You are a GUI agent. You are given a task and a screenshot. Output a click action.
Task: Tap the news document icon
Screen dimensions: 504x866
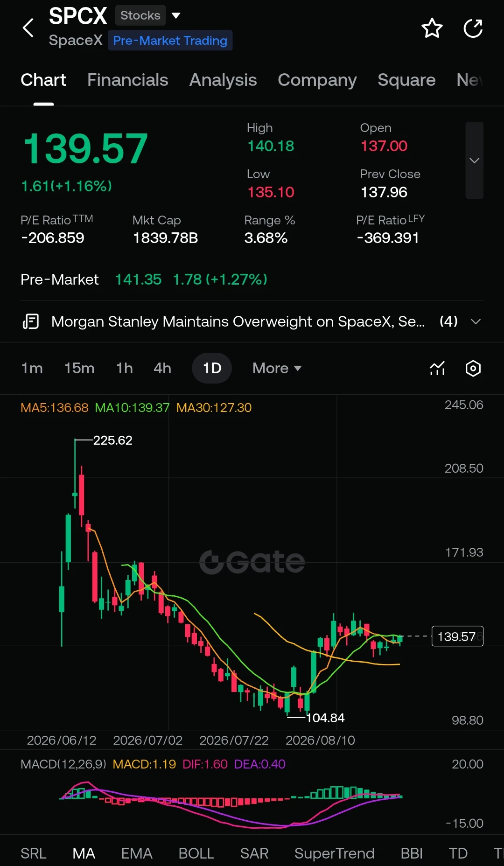point(31,321)
